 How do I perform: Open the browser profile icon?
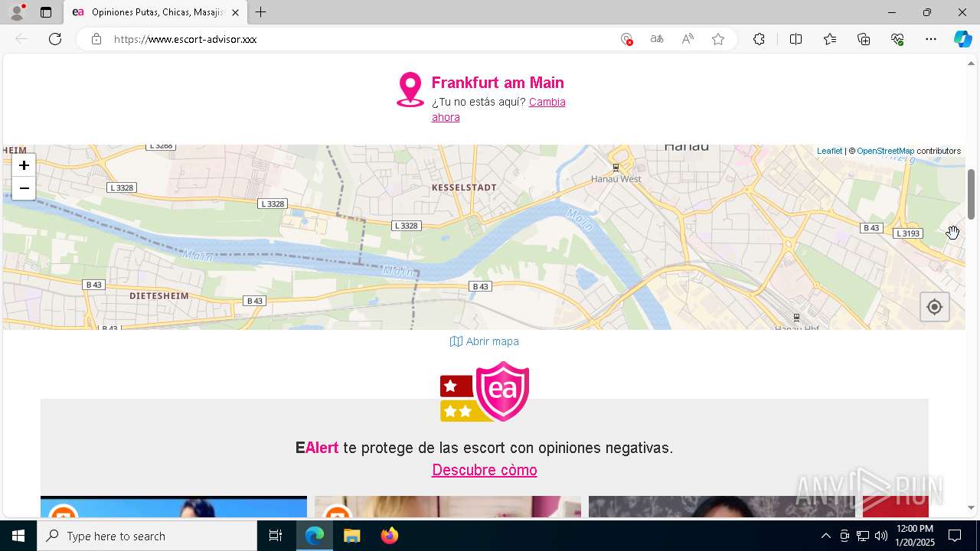tap(17, 12)
